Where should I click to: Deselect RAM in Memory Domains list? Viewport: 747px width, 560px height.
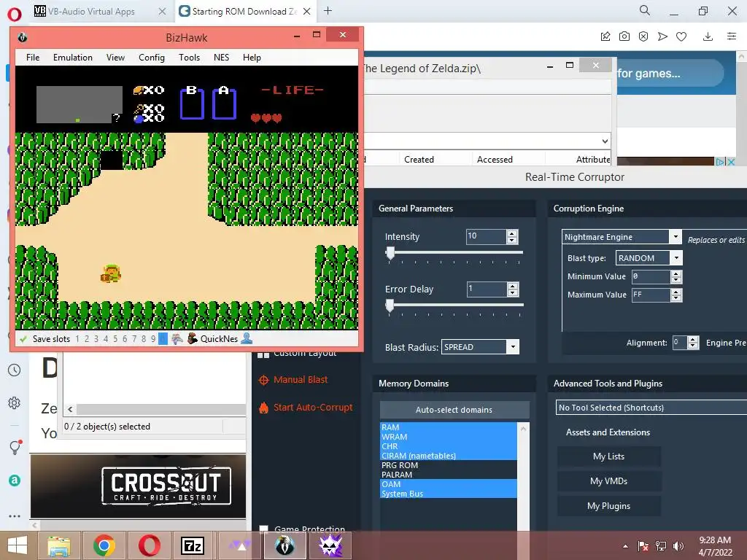[449, 427]
